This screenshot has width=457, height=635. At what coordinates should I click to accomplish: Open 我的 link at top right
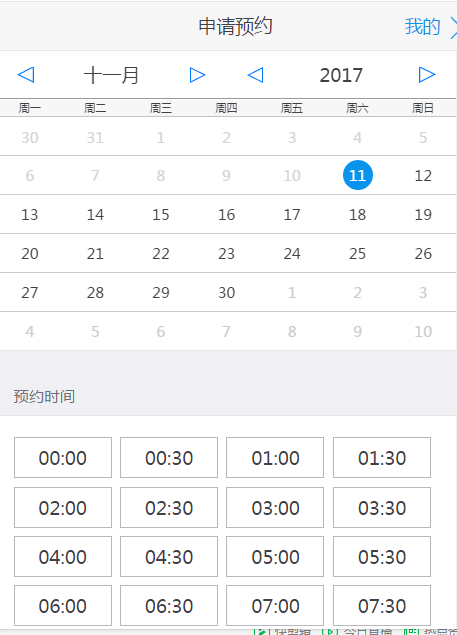point(423,27)
